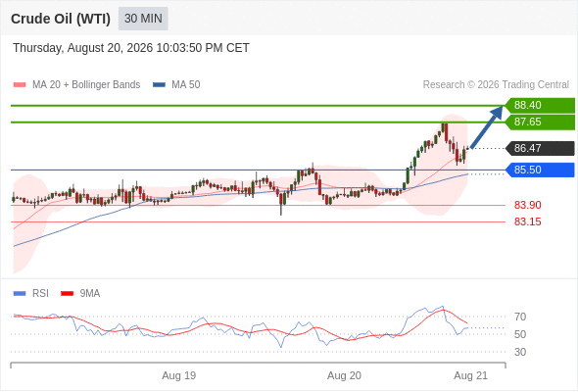Image resolution: width=578 pixels, height=392 pixels.
Task: Click the Crude Oil (WTI) title
Action: [x=61, y=19]
